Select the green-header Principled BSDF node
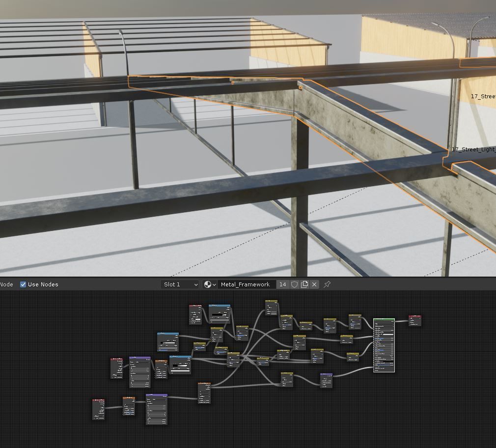This screenshot has width=496, height=448. 384,345
